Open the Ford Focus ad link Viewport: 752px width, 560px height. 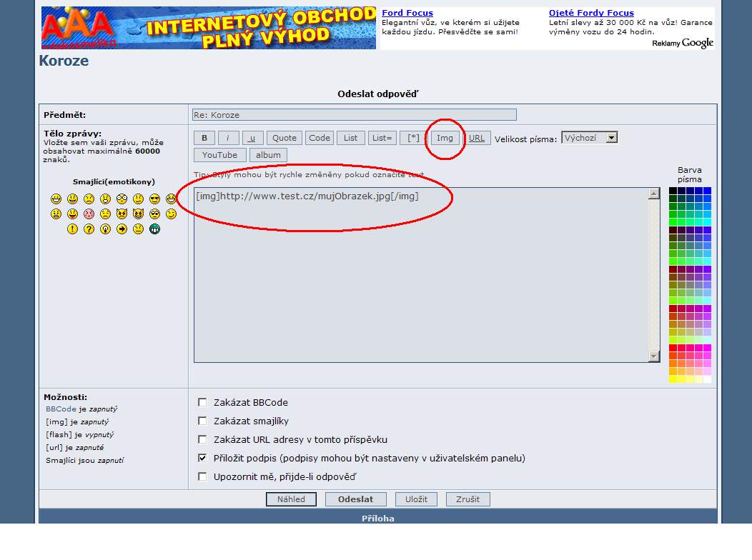point(407,13)
